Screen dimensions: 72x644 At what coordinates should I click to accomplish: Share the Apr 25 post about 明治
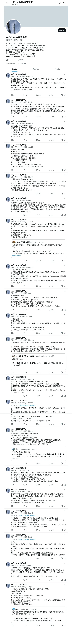pyautogui.click(x=65, y=170)
